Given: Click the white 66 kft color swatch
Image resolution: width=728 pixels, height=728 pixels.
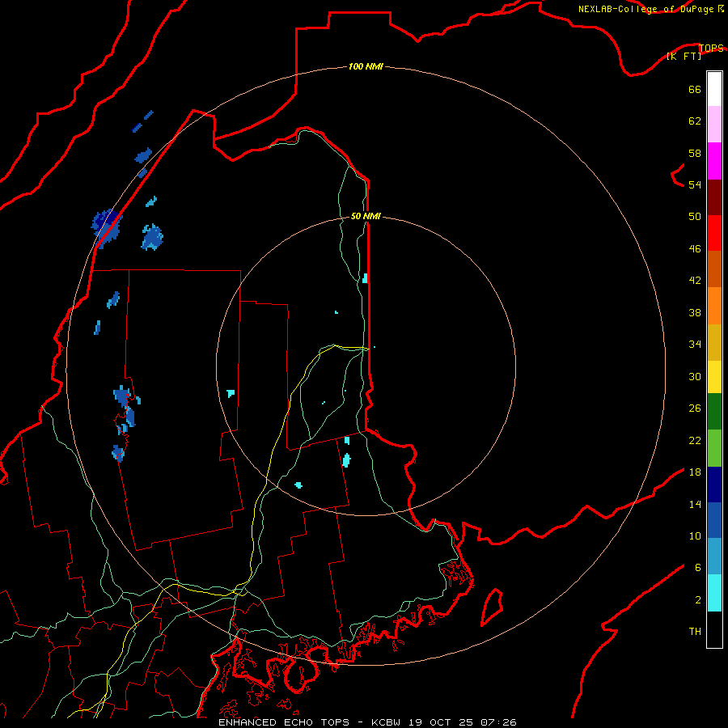Looking at the screenshot, I should point(714,89).
